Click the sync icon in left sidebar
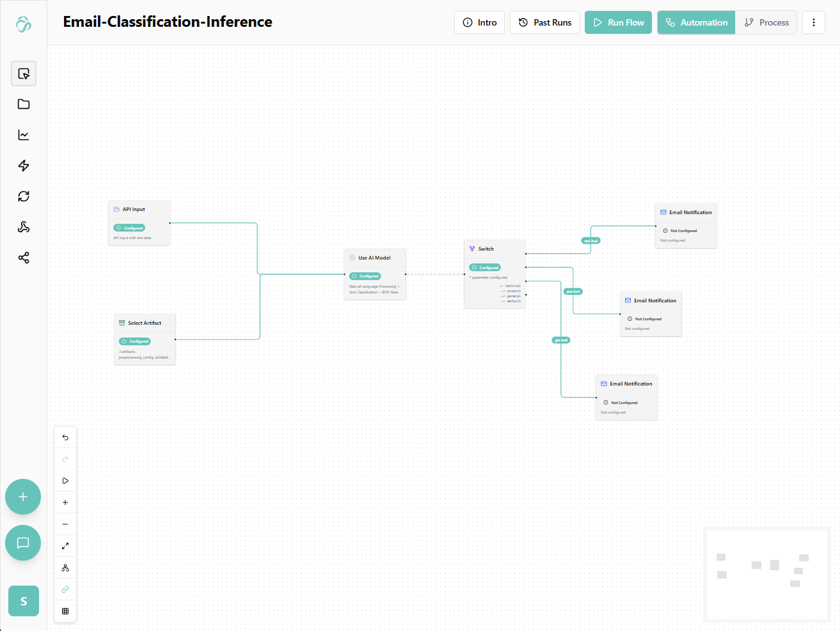This screenshot has height=631, width=840. point(24,196)
